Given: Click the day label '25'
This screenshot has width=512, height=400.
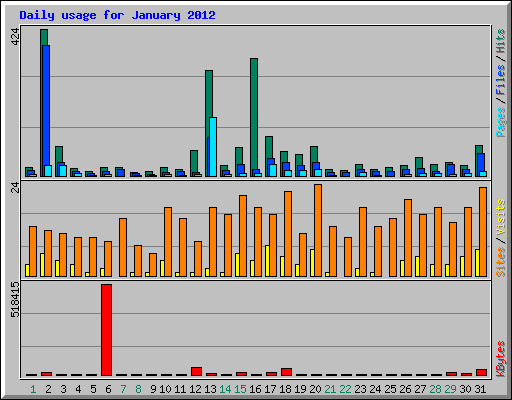Looking at the screenshot, I should [x=390, y=389].
